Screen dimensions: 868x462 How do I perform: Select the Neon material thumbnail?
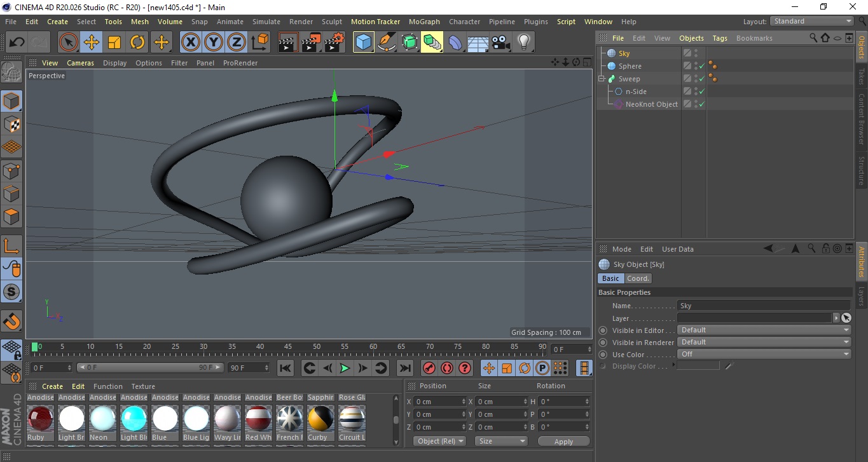point(102,419)
